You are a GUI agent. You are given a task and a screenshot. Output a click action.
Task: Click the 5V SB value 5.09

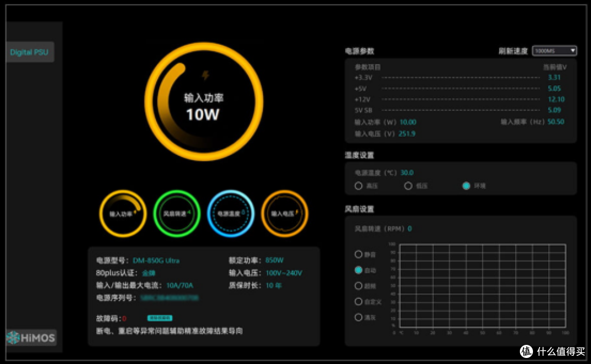click(554, 110)
